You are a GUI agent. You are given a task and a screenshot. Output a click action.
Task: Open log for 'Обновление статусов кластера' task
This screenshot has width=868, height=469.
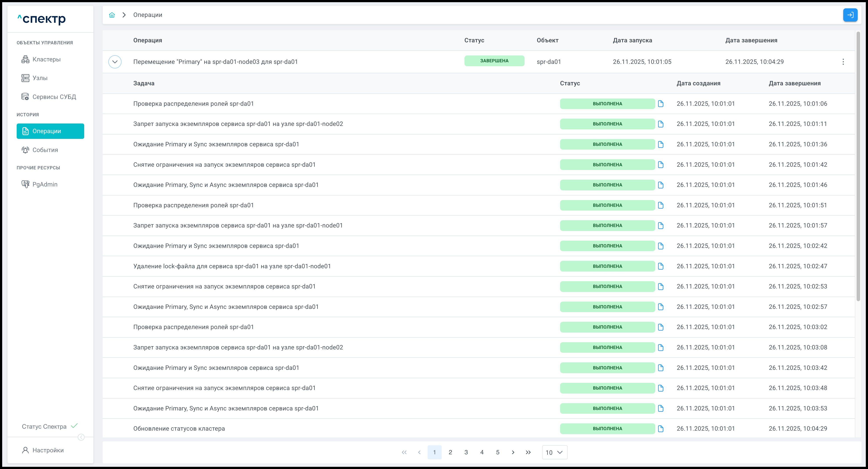pos(661,429)
